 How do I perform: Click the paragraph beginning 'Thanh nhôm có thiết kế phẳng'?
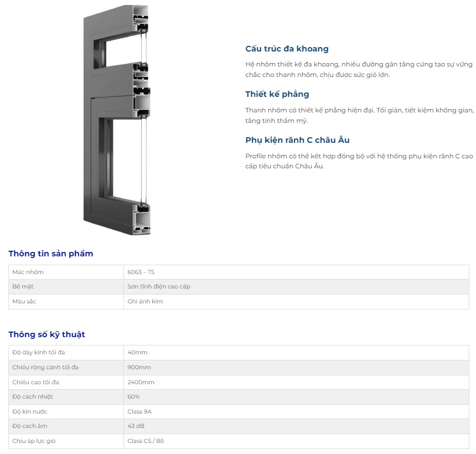click(359, 115)
